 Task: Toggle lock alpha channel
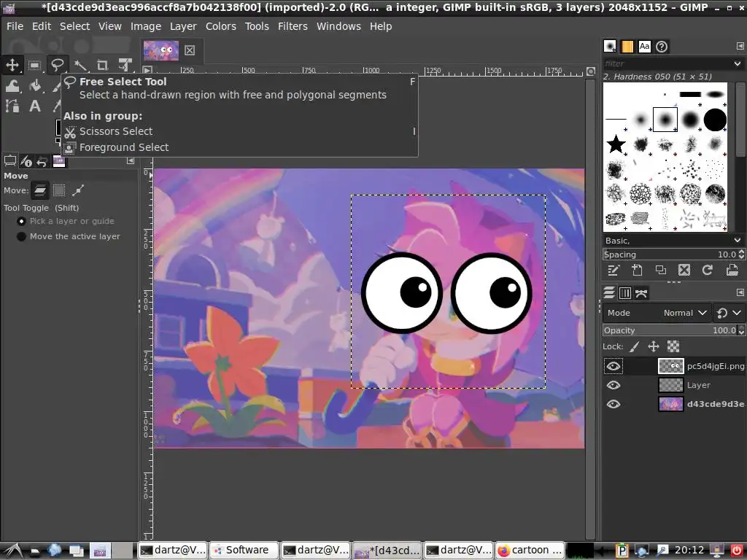673,346
